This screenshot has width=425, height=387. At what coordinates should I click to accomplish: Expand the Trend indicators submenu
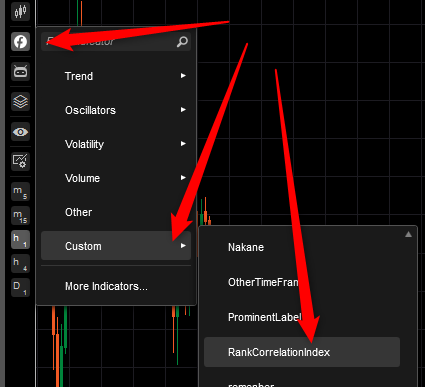(x=116, y=76)
